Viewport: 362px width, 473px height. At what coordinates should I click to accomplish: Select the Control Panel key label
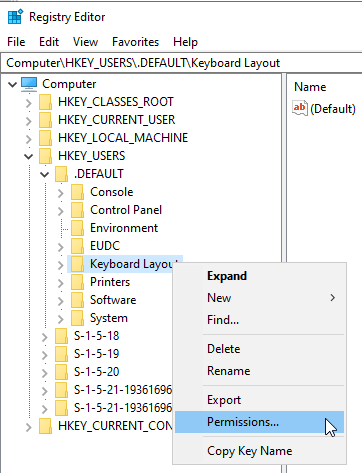(x=126, y=210)
